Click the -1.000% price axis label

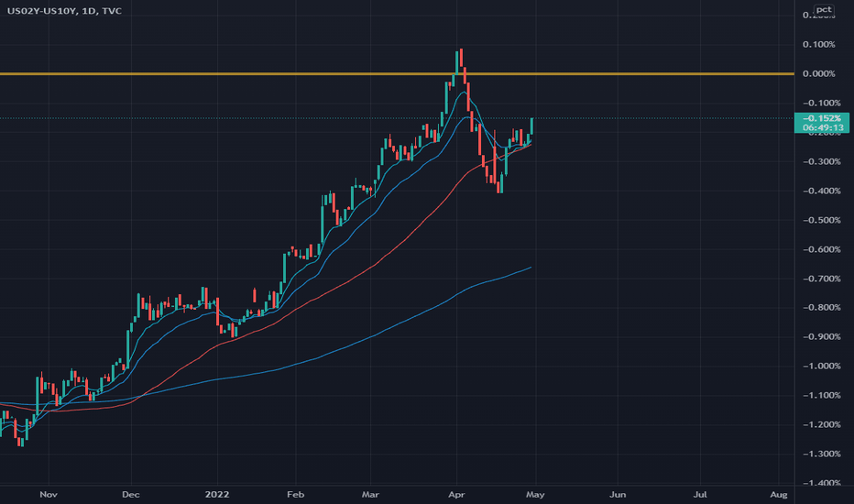tap(821, 366)
